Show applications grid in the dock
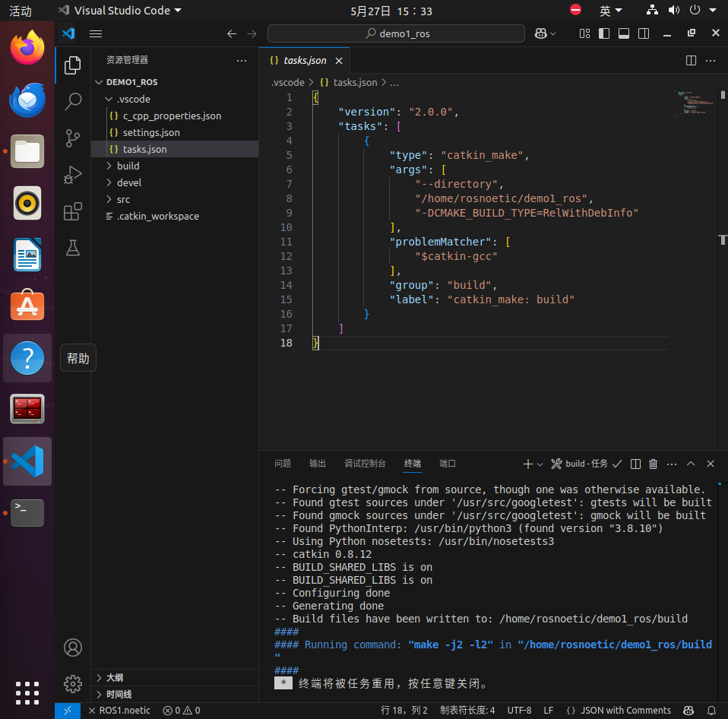 [27, 693]
